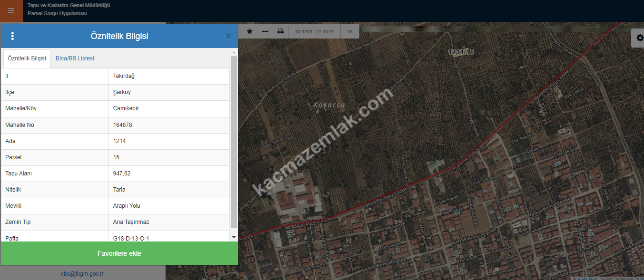Open map settings gear icon
Screen dimensions: 644x280
pyautogui.click(x=638, y=38)
